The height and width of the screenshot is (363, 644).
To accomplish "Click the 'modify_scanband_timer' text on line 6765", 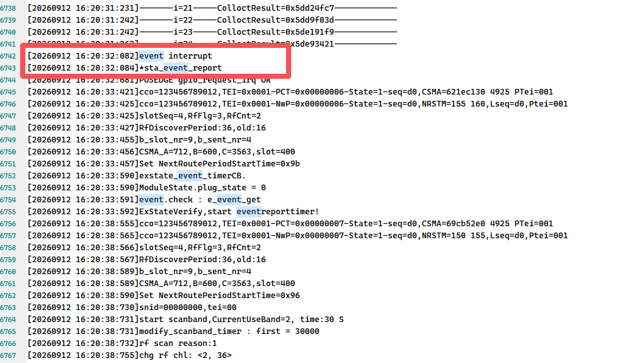I will point(190,331).
